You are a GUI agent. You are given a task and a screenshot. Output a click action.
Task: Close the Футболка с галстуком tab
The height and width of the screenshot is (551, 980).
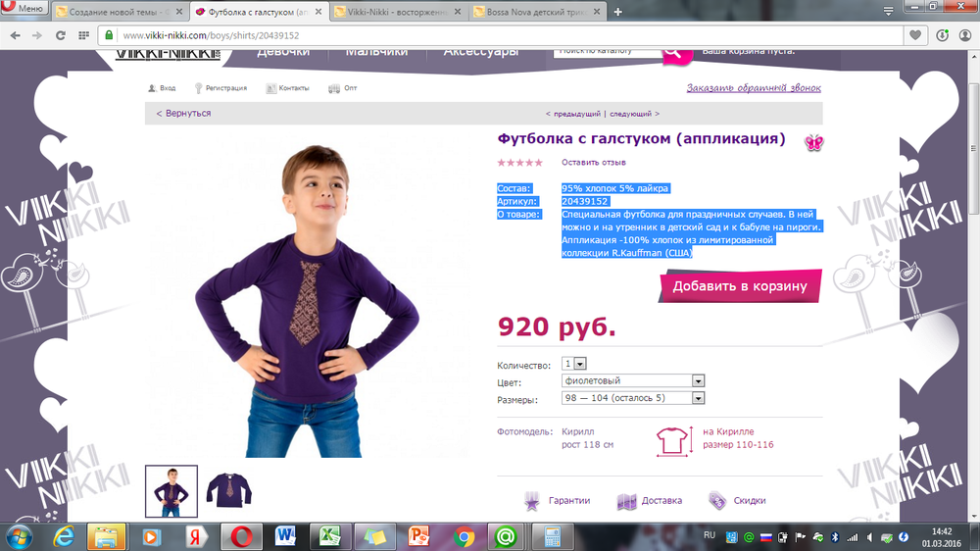point(318,12)
